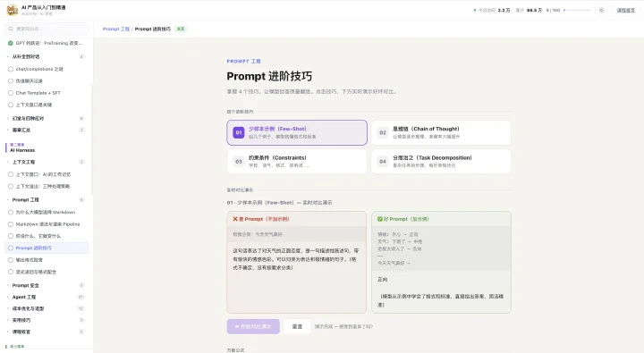Screen dimensions: 644x353
Task: Focus the sidebar search input field
Action: coord(47,29)
